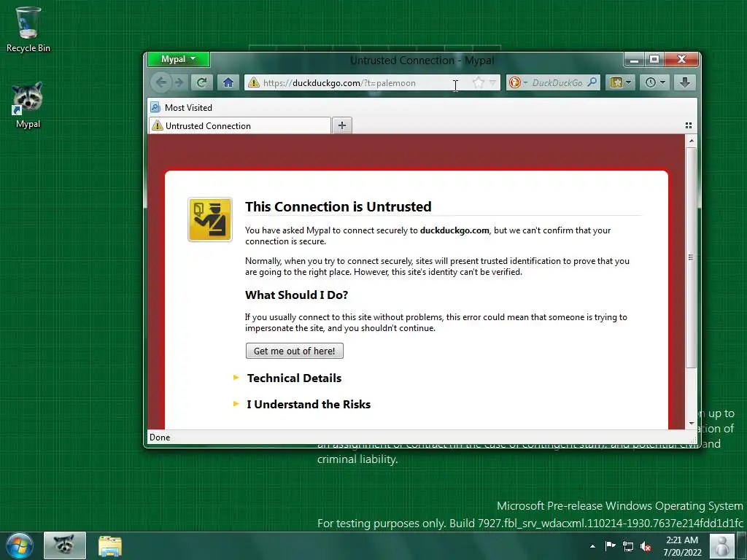747x560 pixels.
Task: Click the network tray icon
Action: pyautogui.click(x=628, y=547)
